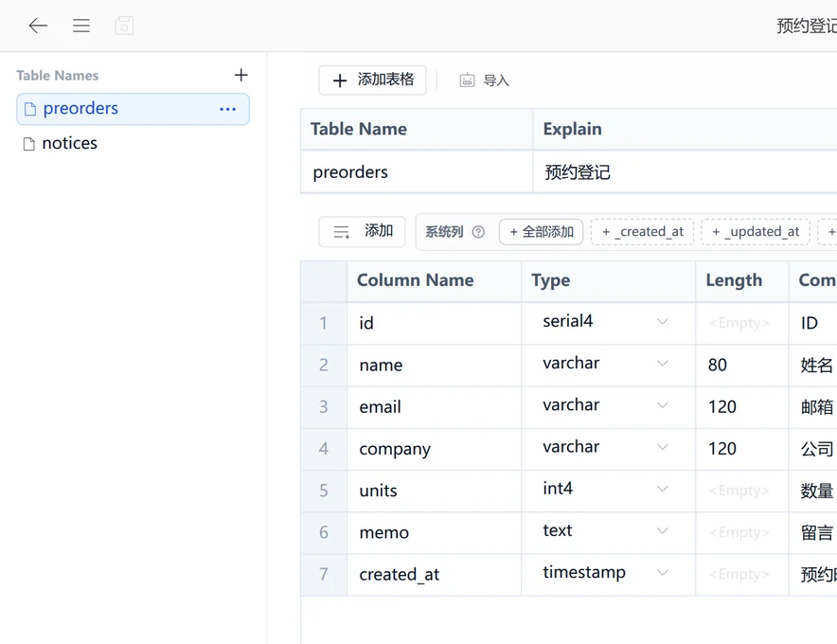Select row number 1
Viewport: 837px width, 644px height.
click(x=324, y=323)
